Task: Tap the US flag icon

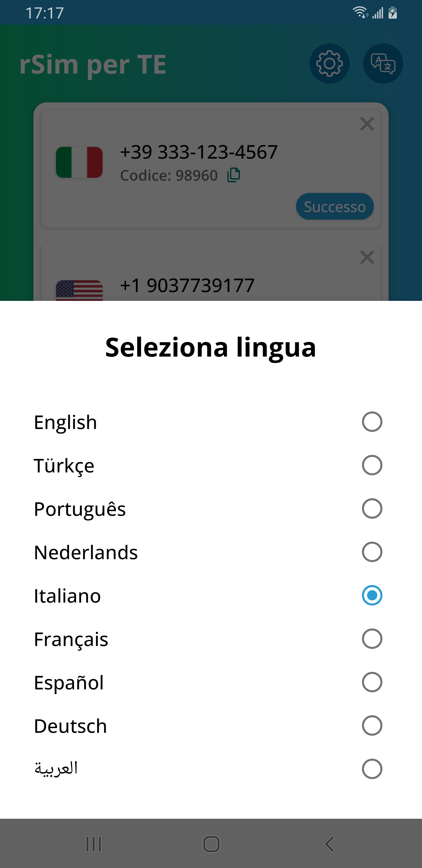Action: coord(79,290)
